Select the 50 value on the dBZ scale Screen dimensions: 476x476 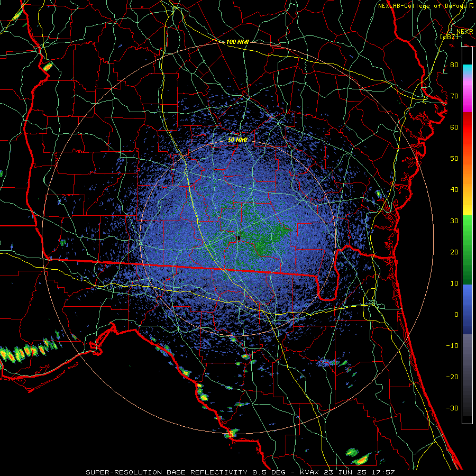coord(454,159)
